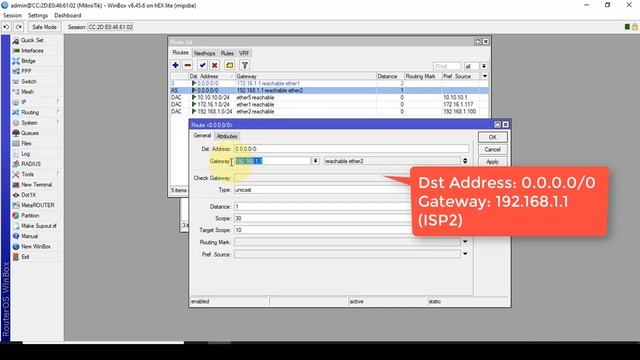Viewport: 640px width, 360px height.
Task: Switch to Attributes tab in Route dialog
Action: coord(227,136)
